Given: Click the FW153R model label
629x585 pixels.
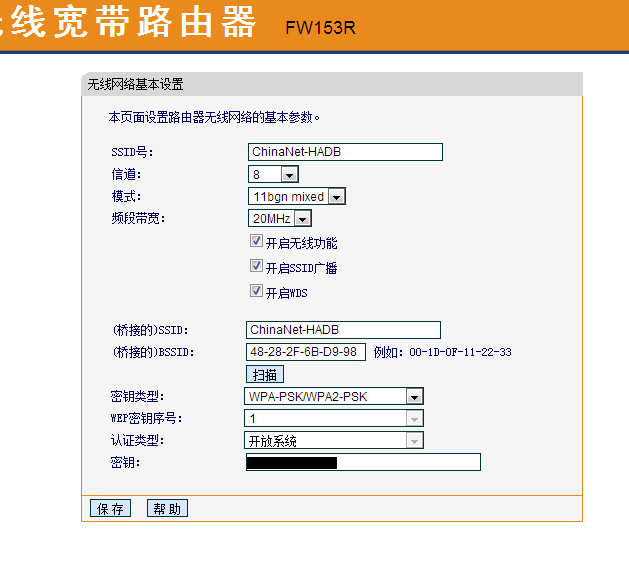Looking at the screenshot, I should [320, 27].
